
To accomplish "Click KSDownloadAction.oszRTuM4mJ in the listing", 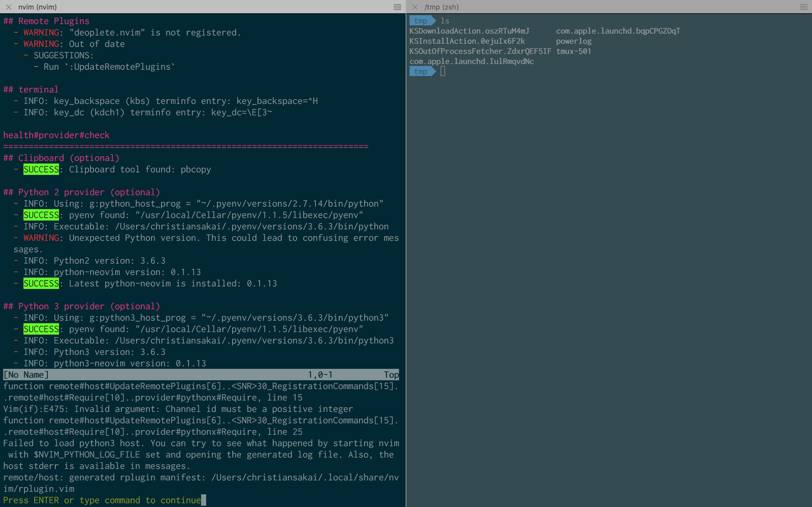I will pyautogui.click(x=469, y=31).
